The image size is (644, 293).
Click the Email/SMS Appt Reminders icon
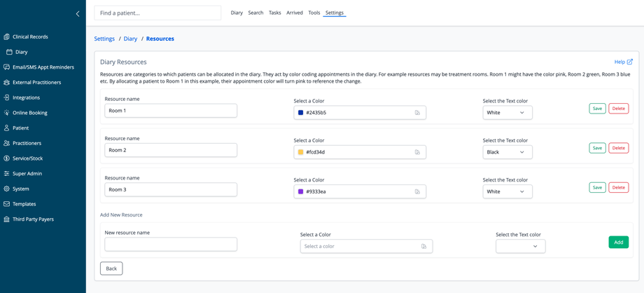[7, 67]
